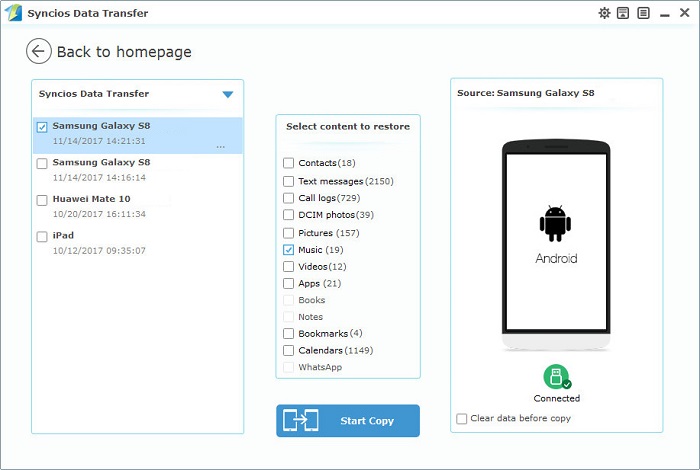Click the 11/14/2017 14:16:14 timestamp
Viewport: 700px width, 470px height.
[x=99, y=178]
